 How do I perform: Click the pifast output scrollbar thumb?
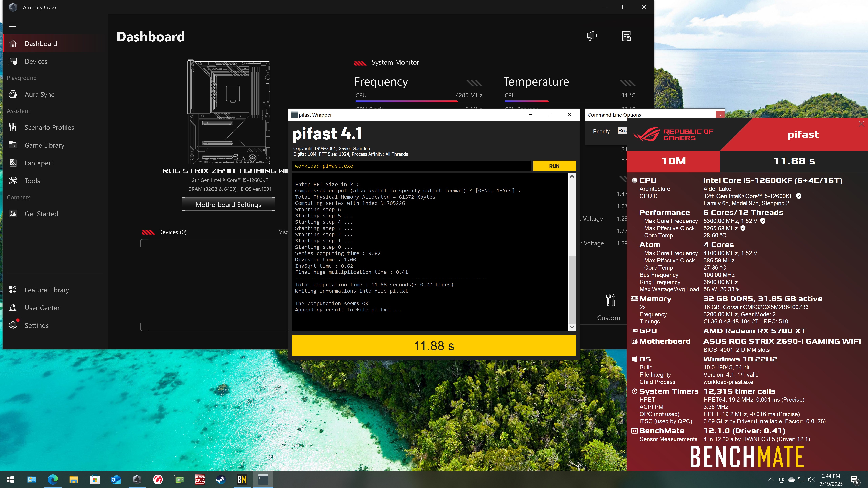tap(572, 289)
